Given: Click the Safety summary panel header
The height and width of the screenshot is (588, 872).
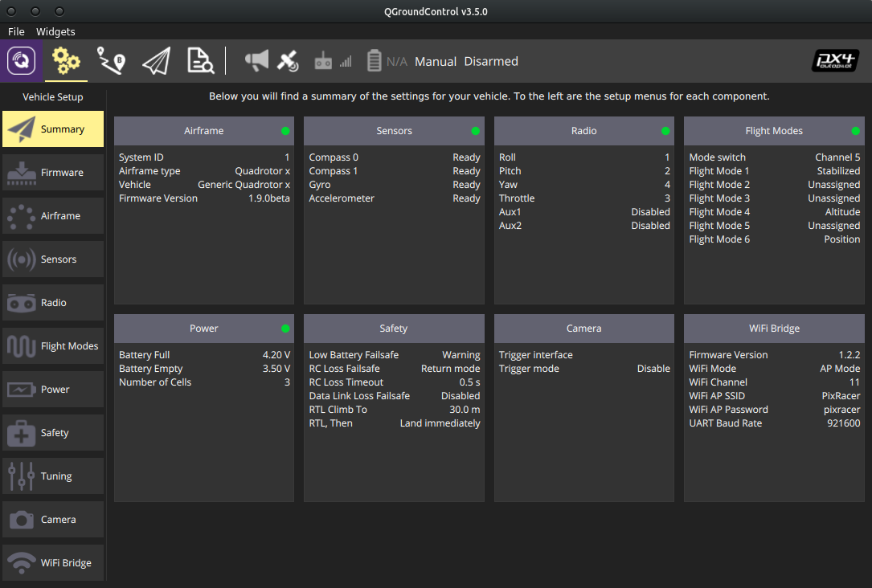Looking at the screenshot, I should [394, 329].
